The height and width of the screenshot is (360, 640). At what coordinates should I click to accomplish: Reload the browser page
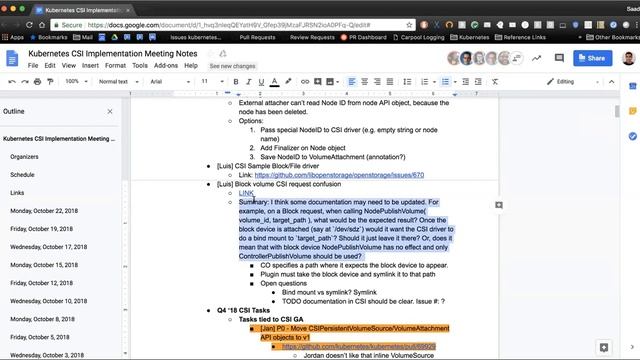click(x=29, y=25)
